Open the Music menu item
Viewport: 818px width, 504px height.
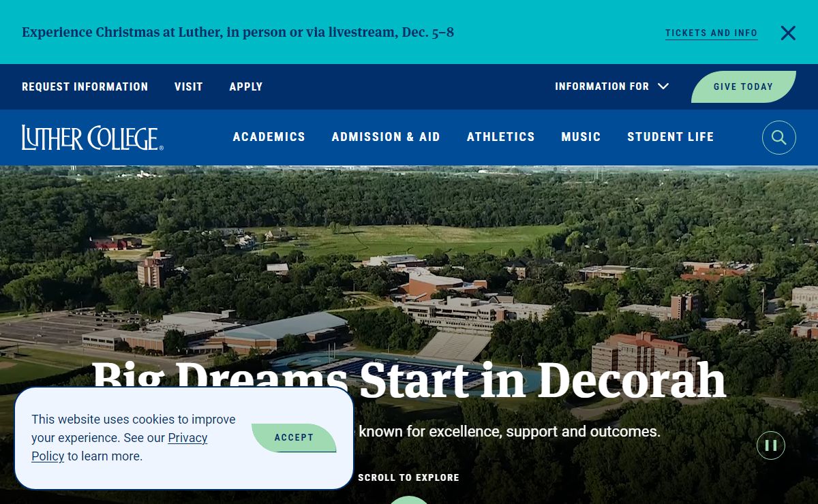click(x=581, y=137)
